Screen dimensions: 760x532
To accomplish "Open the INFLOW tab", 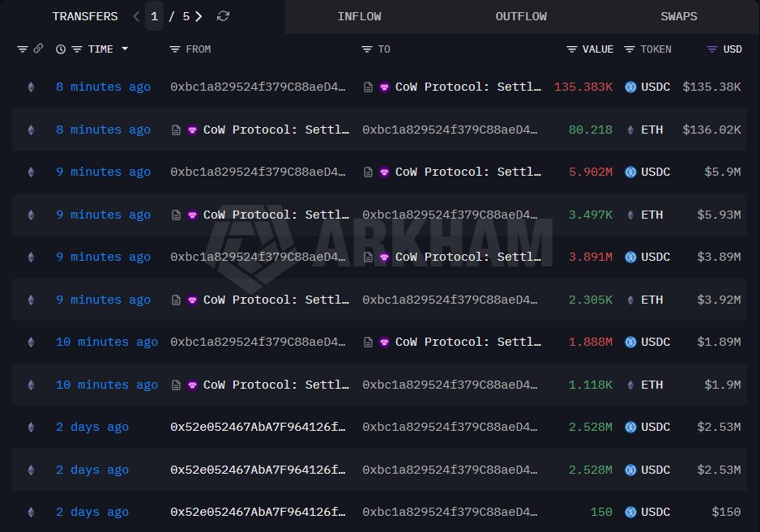I will (x=359, y=16).
